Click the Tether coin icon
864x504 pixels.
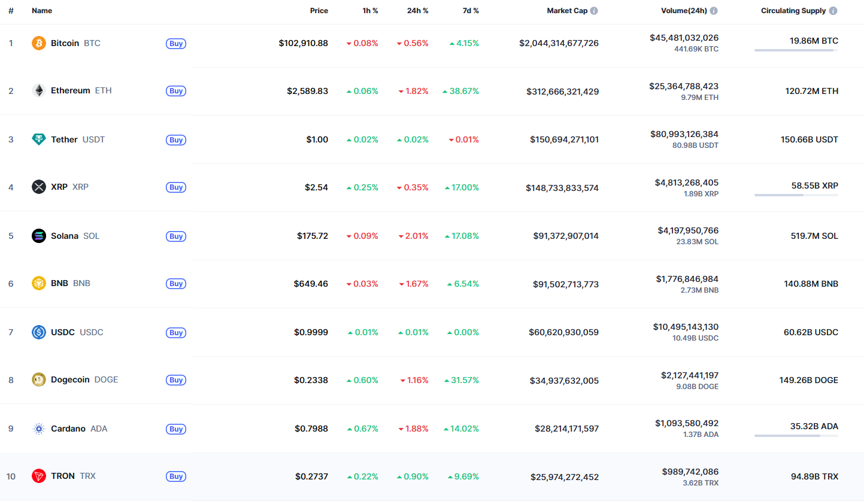39,139
